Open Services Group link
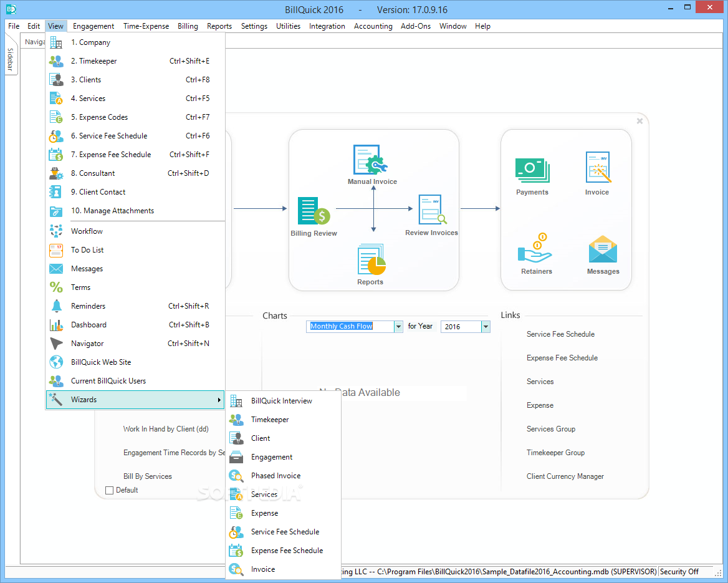Viewport: 728px width, 583px height. [x=550, y=429]
